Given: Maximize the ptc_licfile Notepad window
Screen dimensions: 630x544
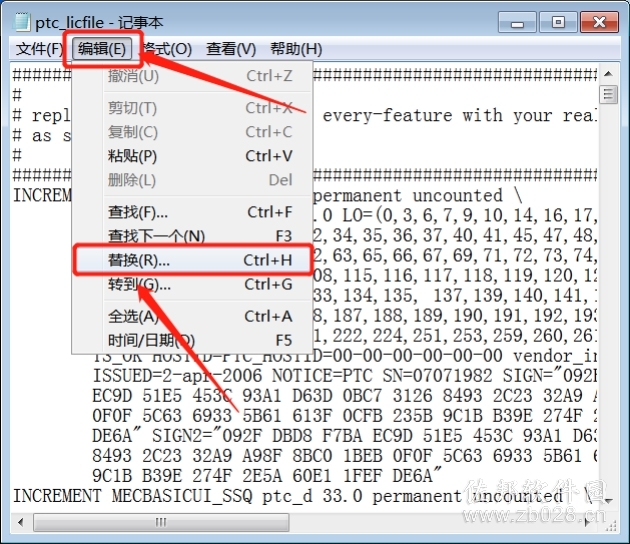Looking at the screenshot, I should click(x=558, y=22).
